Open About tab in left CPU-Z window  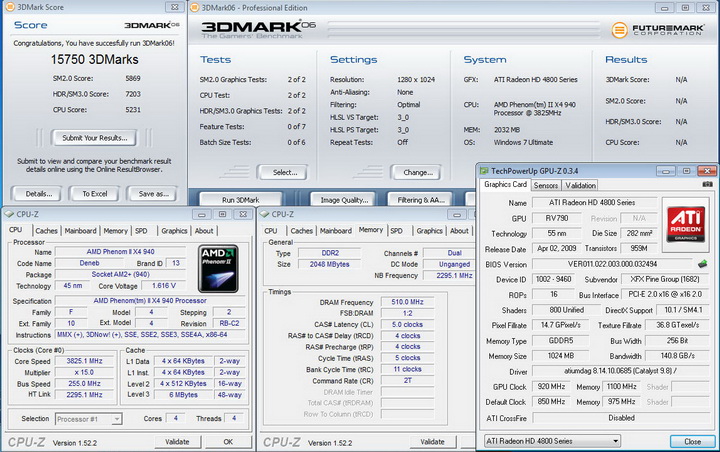coord(204,231)
